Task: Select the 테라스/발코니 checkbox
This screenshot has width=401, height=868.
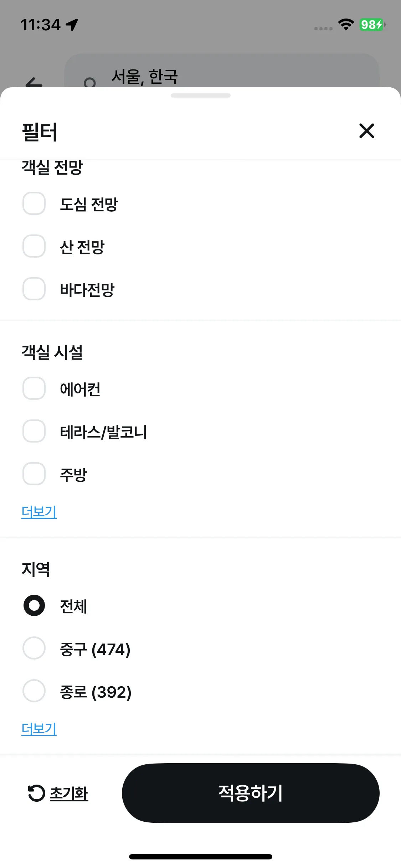Action: [34, 431]
